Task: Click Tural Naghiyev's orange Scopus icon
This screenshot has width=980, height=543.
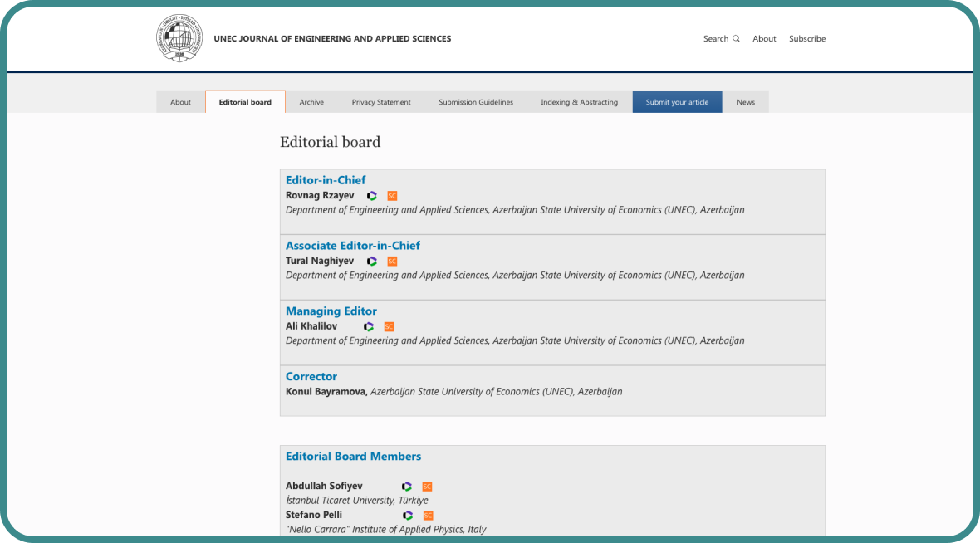Action: (x=392, y=262)
